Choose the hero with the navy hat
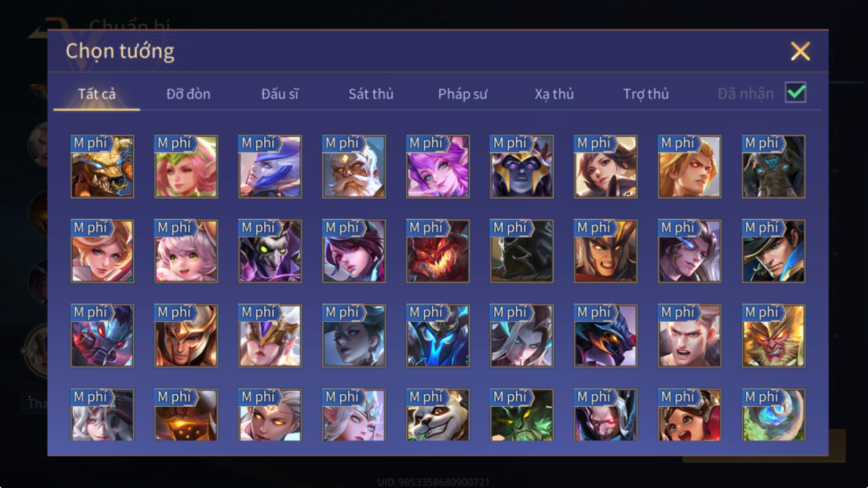 click(x=773, y=252)
